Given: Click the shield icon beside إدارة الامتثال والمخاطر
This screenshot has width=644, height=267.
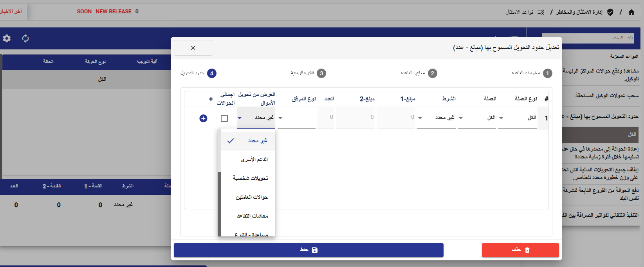Looking at the screenshot, I should click(x=610, y=12).
